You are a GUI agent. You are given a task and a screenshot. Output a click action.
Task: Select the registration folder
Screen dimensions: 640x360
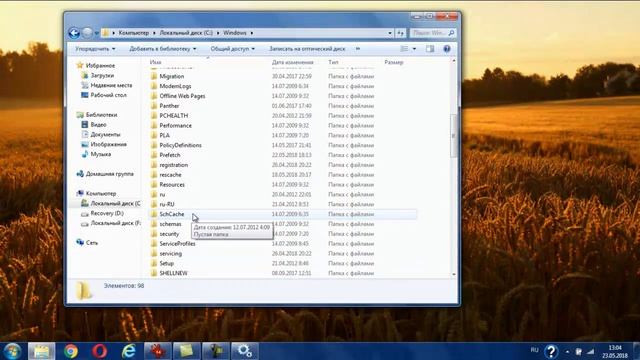point(173,165)
